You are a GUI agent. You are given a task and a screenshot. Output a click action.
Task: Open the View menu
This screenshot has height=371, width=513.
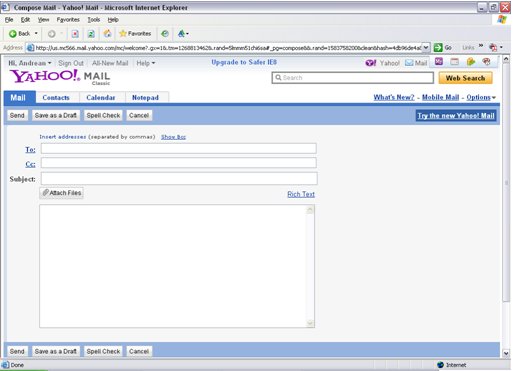43,20
